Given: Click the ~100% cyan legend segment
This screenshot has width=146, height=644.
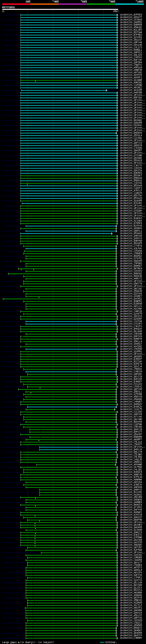Looking at the screenshot, I should [130, 4].
